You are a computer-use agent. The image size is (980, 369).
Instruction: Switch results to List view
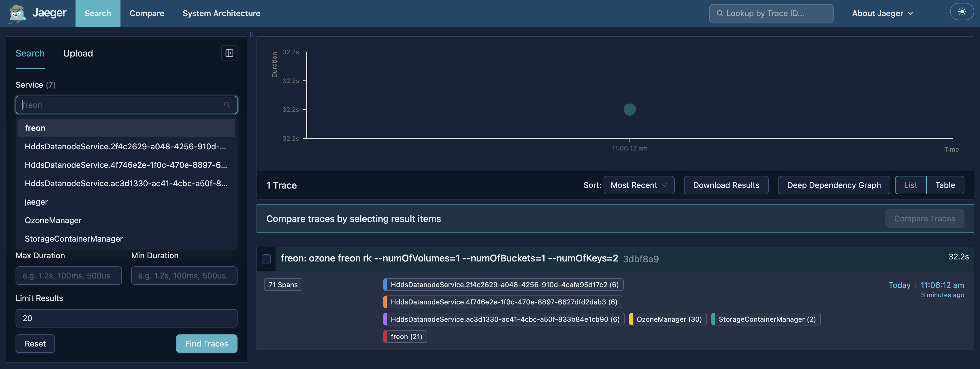[x=910, y=185]
